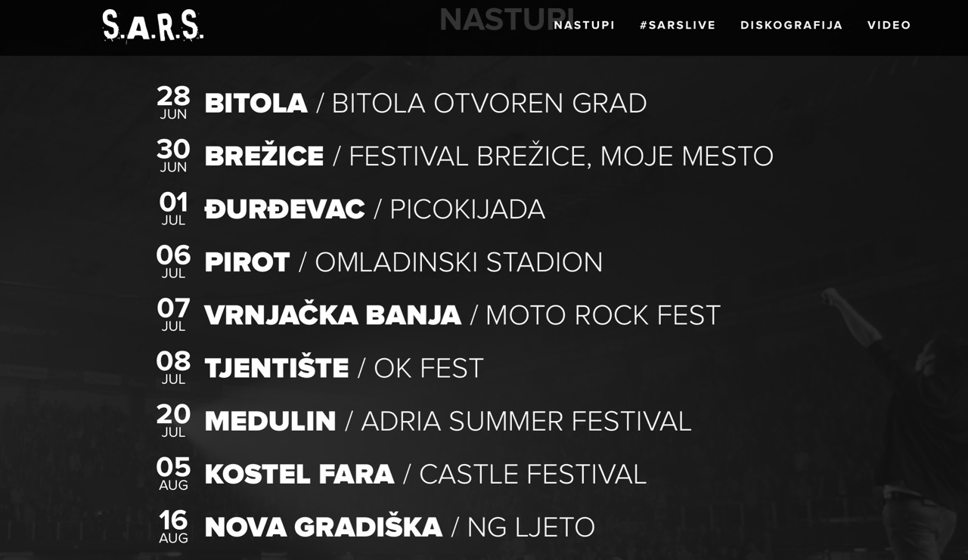Open the Diskografija menu item

[x=791, y=25]
